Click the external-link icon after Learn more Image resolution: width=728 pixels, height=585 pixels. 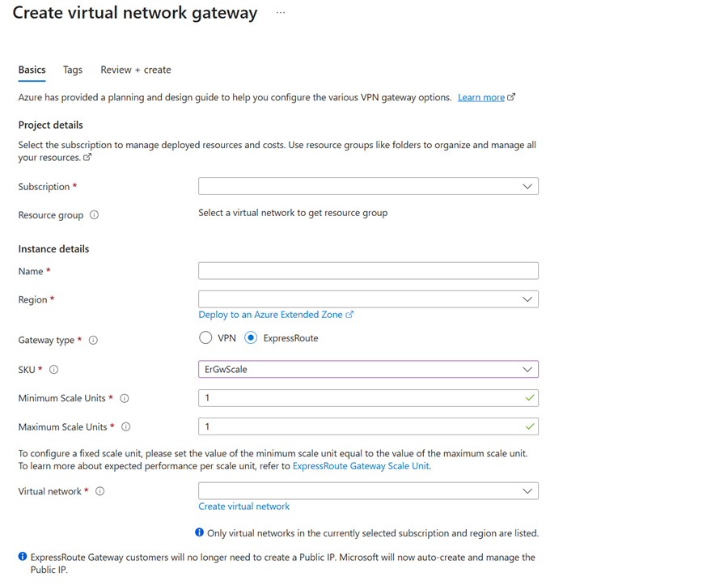coord(510,96)
